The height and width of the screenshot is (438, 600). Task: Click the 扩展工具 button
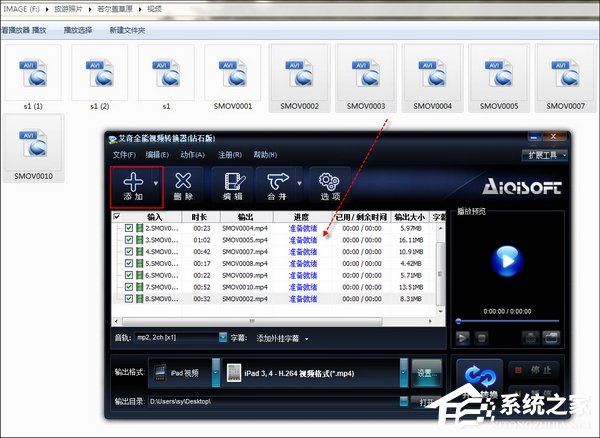pos(546,155)
